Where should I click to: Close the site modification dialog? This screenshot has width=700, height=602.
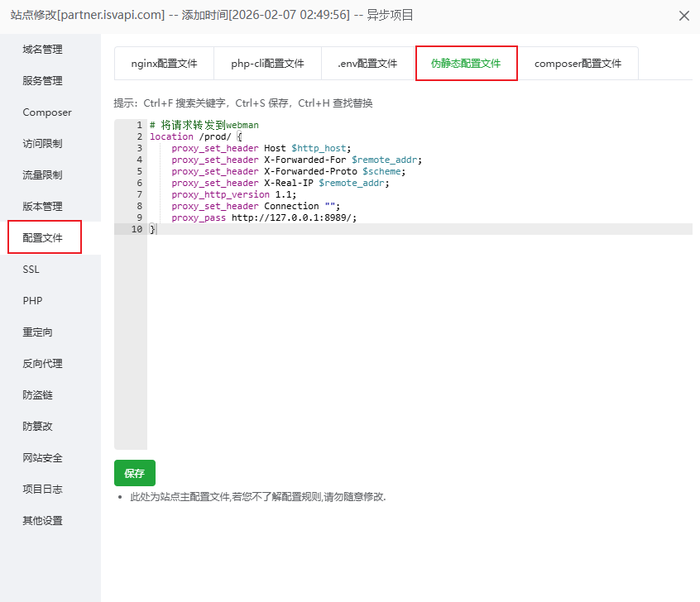683,16
